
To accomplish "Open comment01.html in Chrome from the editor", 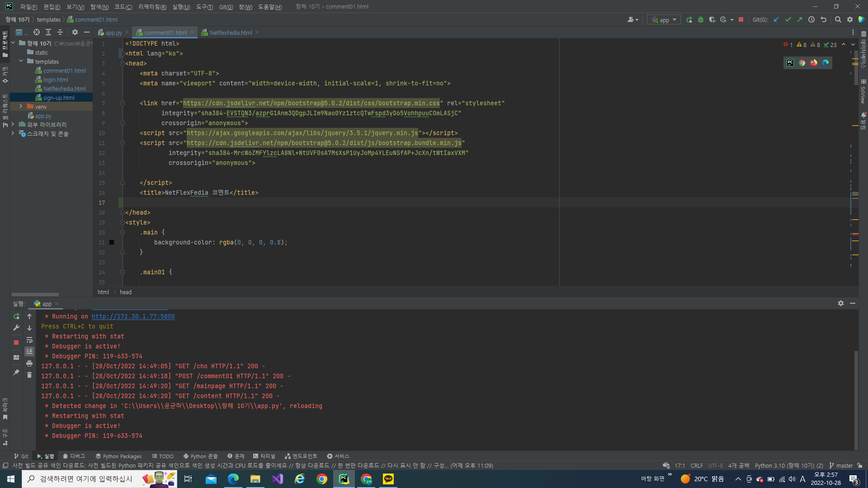I will point(802,63).
